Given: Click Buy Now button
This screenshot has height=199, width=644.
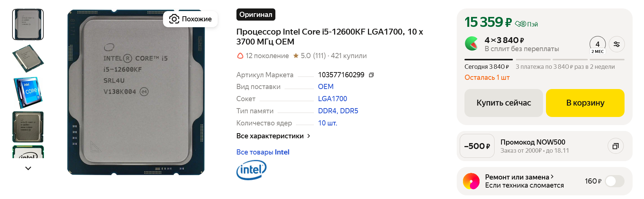Looking at the screenshot, I should [503, 103].
